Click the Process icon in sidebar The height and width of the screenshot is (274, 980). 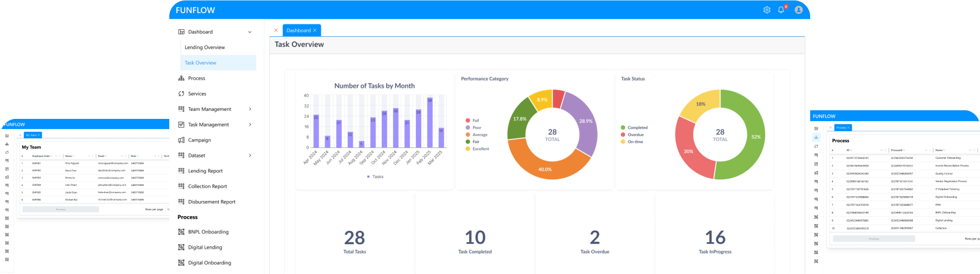[x=181, y=78]
